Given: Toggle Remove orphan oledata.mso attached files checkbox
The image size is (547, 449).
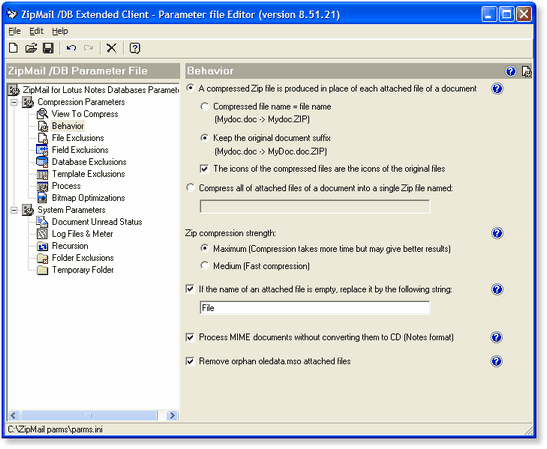Looking at the screenshot, I should [190, 361].
